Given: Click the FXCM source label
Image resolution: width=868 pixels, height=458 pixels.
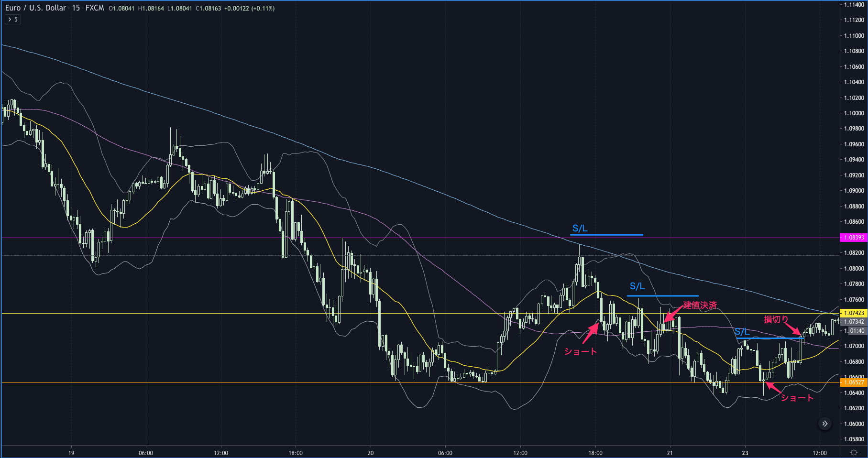Looking at the screenshot, I should [x=95, y=8].
